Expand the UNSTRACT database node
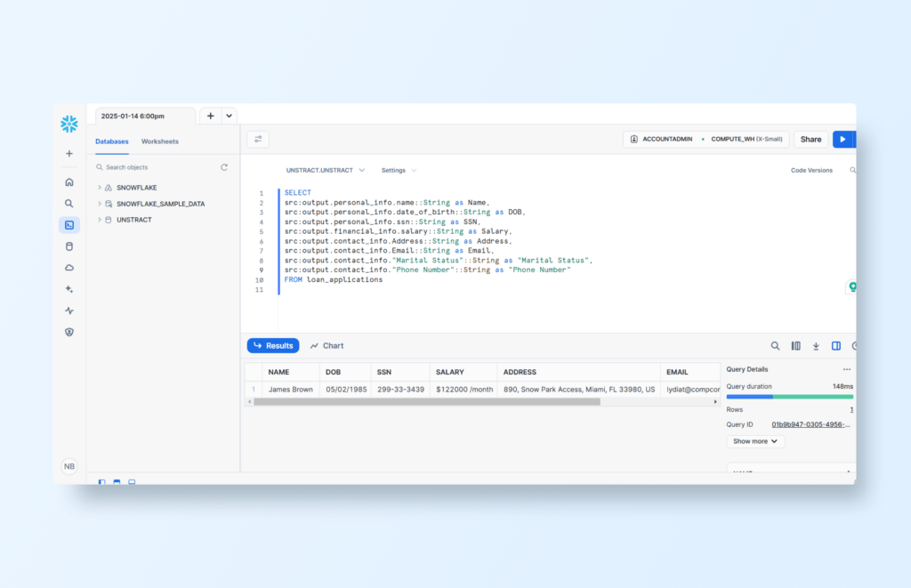The width and height of the screenshot is (911, 588). click(100, 220)
